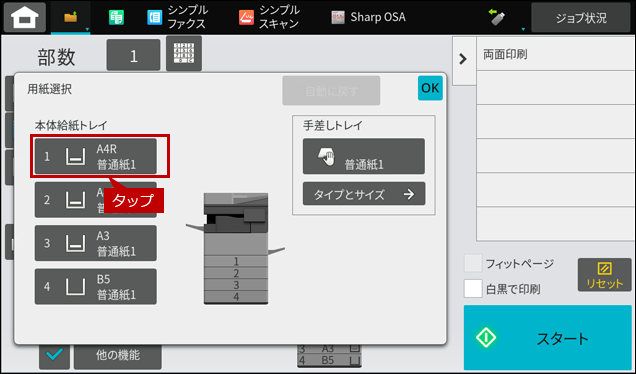This screenshot has width=636, height=374.
Task: Select tray 1 A4R 普通紙1
Action: pos(96,156)
